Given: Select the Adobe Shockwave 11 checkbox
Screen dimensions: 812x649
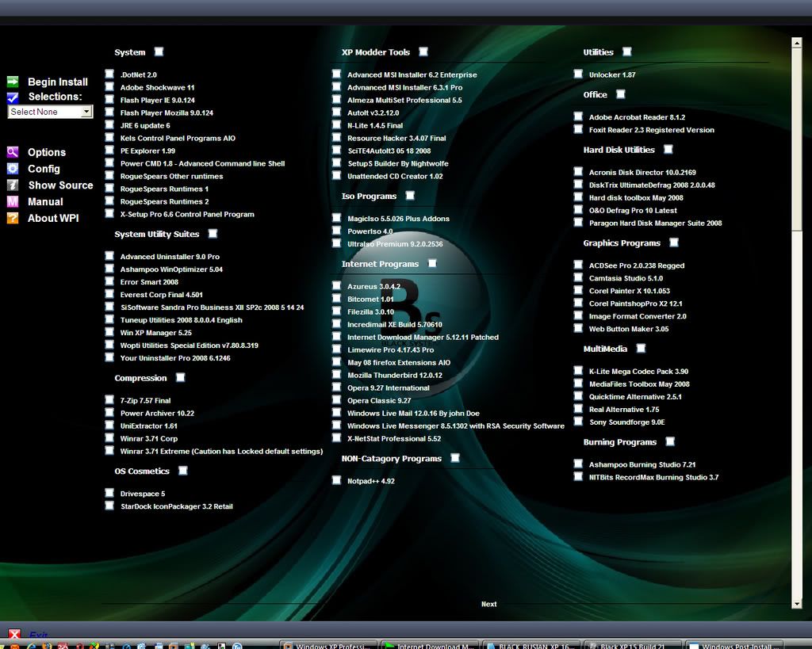Looking at the screenshot, I should 109,86.
